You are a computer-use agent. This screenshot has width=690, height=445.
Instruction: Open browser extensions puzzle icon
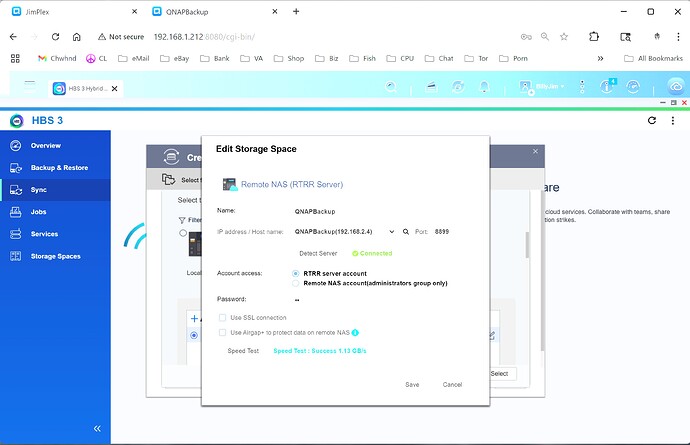point(594,37)
